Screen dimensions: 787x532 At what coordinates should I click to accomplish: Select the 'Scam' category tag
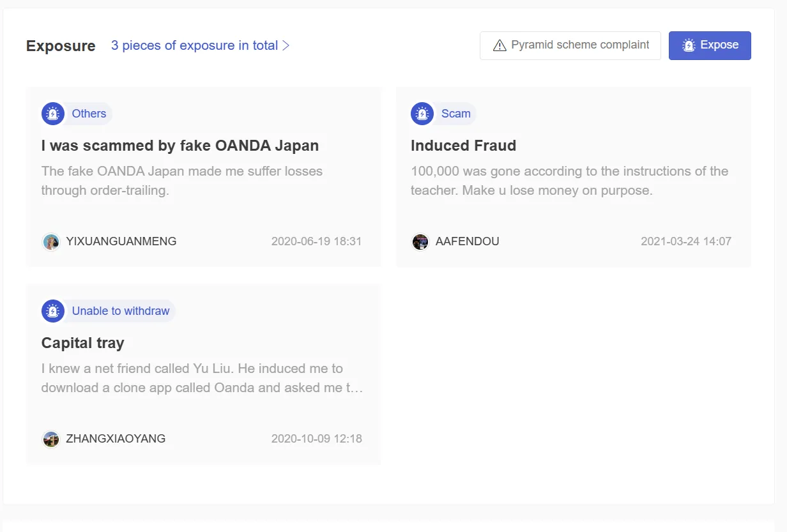(456, 114)
